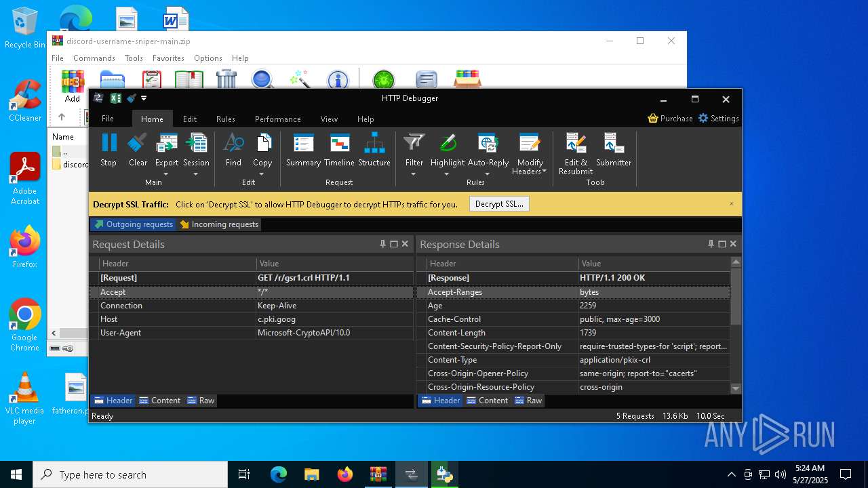Show the Summary request view

[x=303, y=150]
